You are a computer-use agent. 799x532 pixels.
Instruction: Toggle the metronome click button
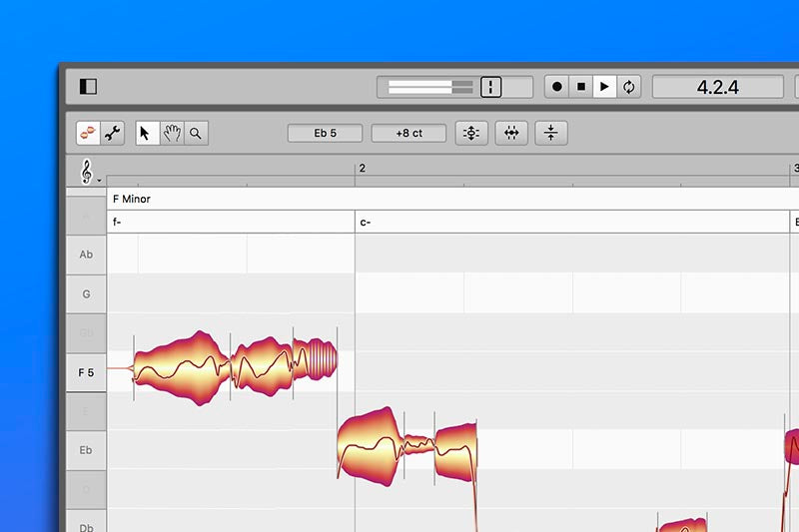point(491,87)
